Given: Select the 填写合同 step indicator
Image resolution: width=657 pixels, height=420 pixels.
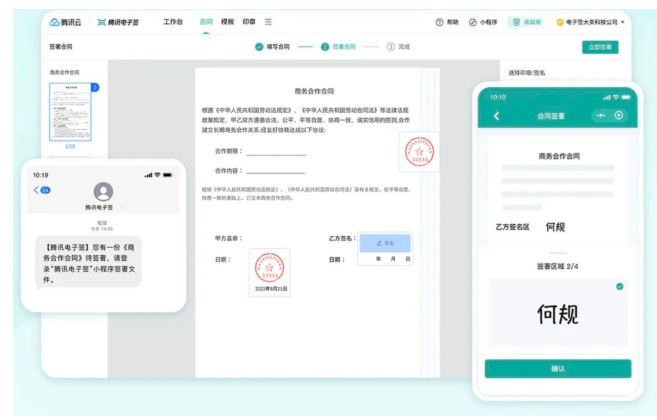Looking at the screenshot, I should click(272, 47).
